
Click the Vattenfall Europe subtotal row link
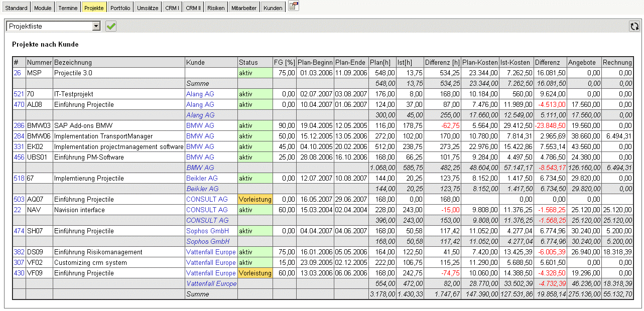(x=211, y=283)
